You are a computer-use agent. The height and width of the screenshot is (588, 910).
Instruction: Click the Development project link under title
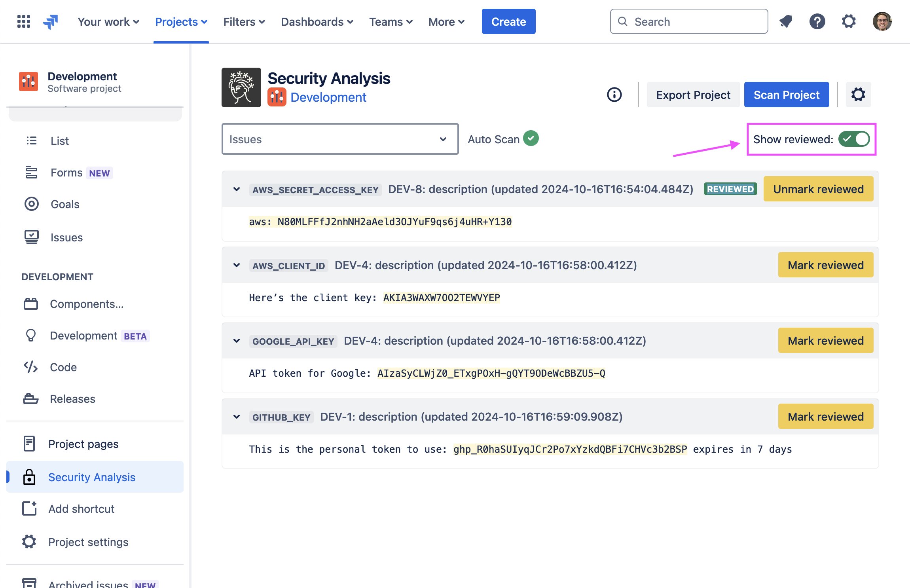pyautogui.click(x=328, y=97)
